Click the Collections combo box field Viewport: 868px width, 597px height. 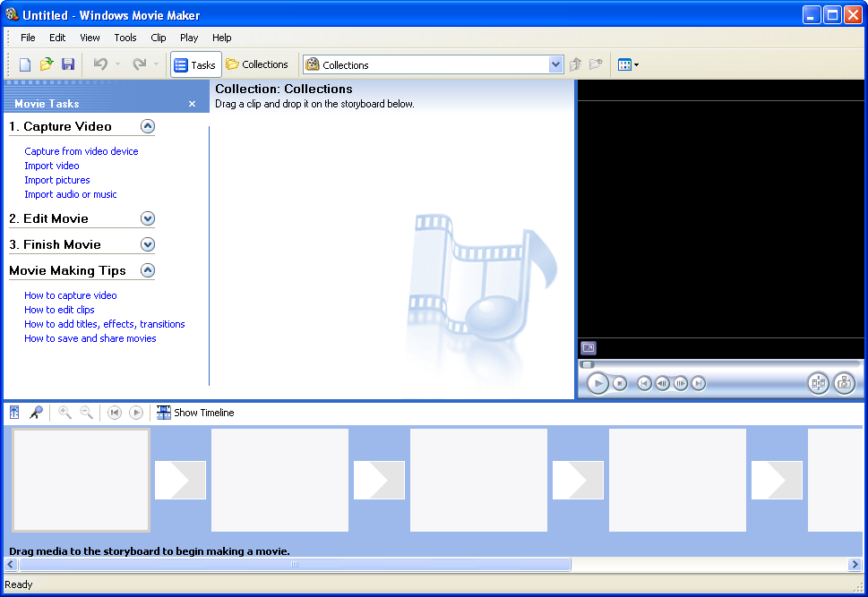coord(434,64)
